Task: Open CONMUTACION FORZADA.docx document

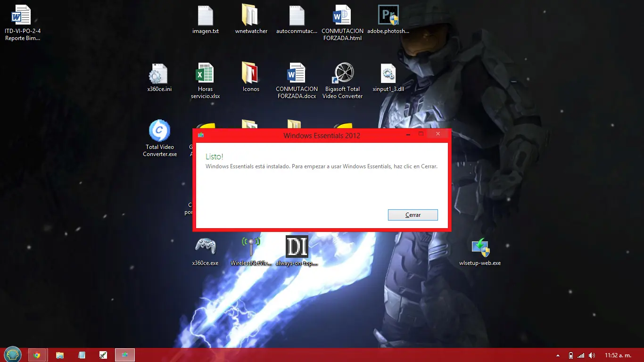Action: [x=297, y=81]
